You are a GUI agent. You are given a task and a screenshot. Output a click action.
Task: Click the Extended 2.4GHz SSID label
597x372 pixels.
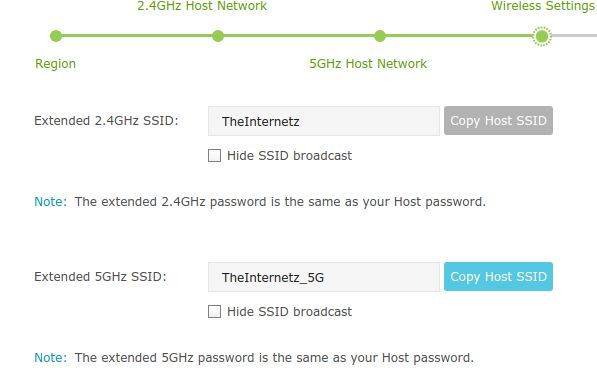[x=106, y=121]
